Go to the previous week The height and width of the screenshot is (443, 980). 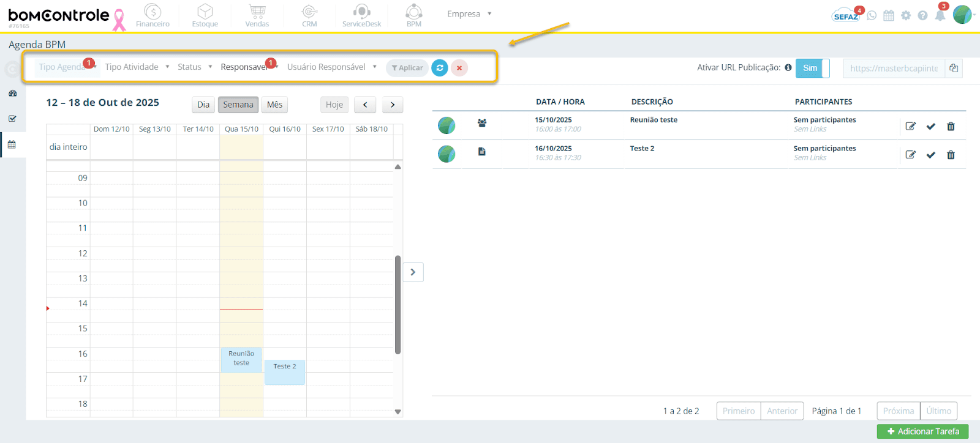click(365, 105)
